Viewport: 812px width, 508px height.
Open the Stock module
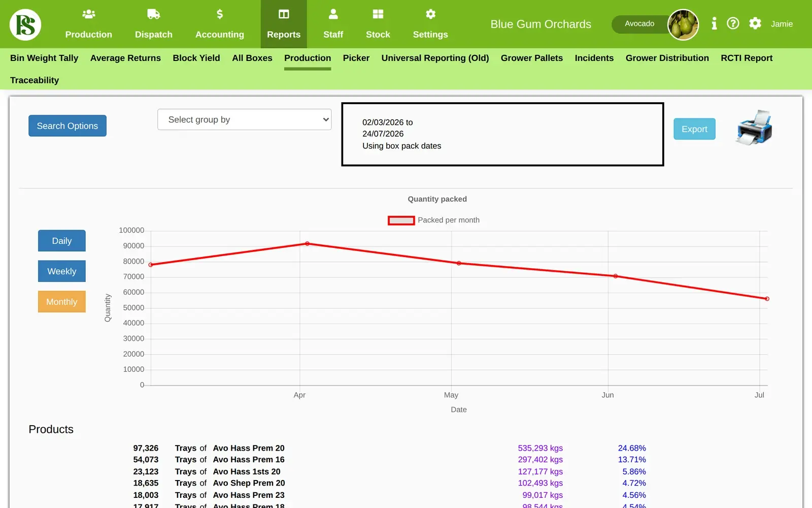[378, 24]
